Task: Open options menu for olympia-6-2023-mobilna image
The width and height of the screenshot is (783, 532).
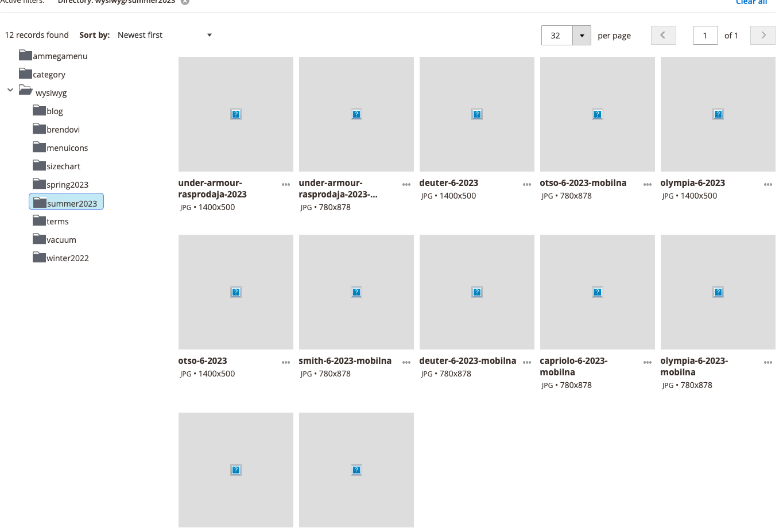Action: pyautogui.click(x=768, y=362)
